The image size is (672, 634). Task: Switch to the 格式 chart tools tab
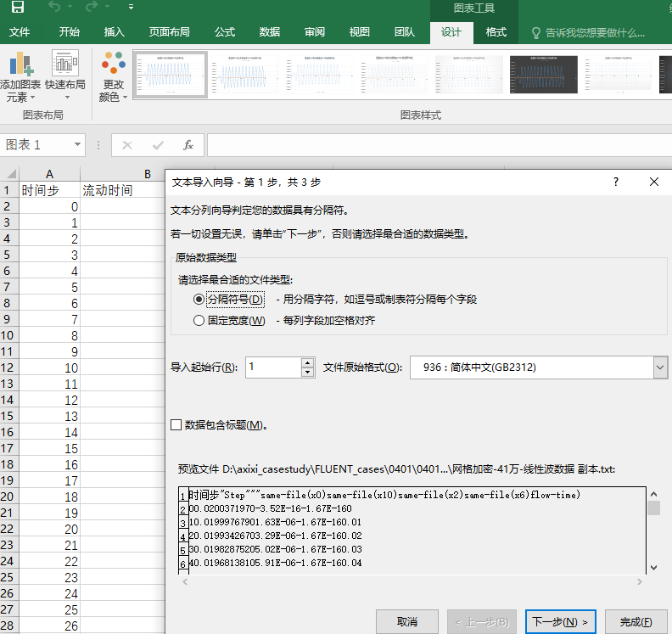point(496,32)
